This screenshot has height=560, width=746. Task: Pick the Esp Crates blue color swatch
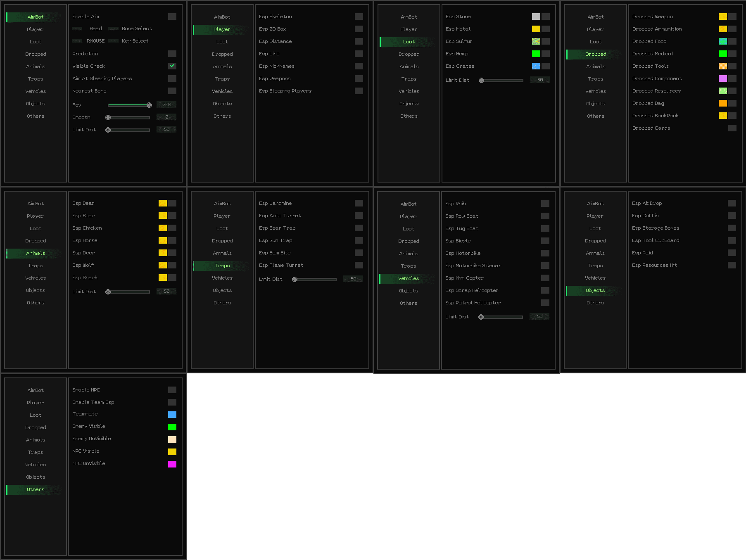tap(536, 66)
